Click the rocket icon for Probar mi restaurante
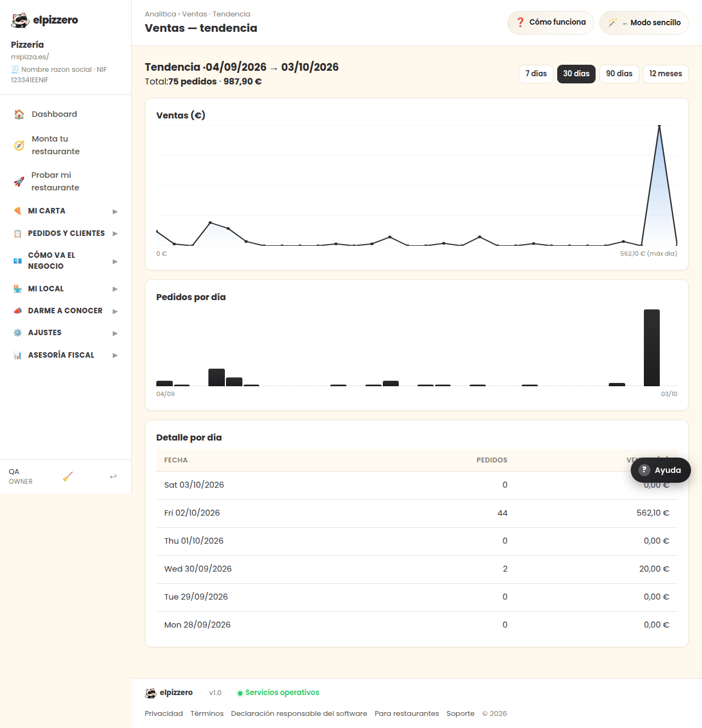The image size is (702, 728). tap(19, 182)
